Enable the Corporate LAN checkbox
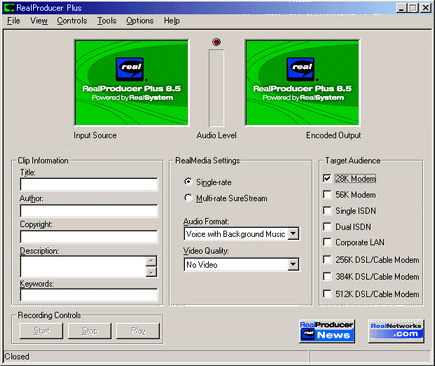The width and height of the screenshot is (435, 366). tap(327, 242)
